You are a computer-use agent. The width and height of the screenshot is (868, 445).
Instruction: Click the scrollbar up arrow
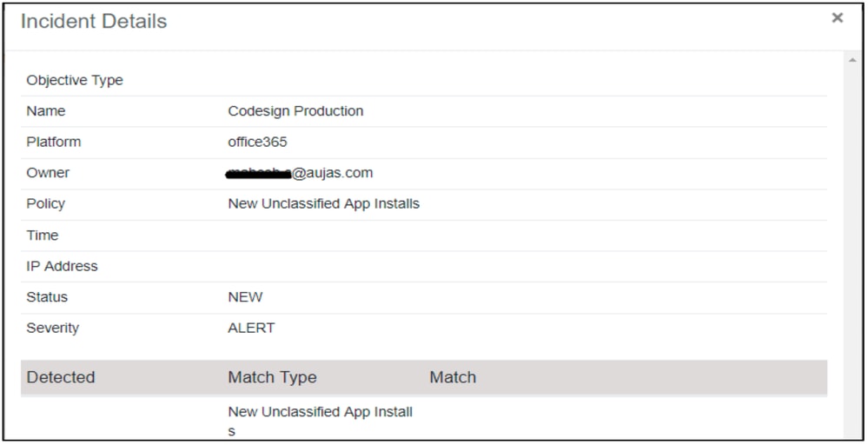pos(851,60)
